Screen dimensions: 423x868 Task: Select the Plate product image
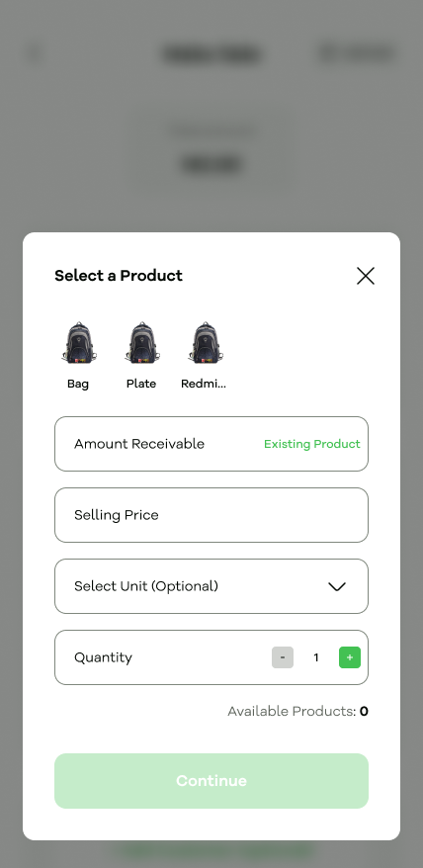coord(141,343)
